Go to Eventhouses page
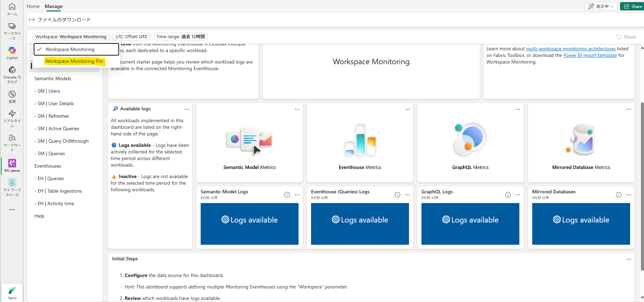 48,166
